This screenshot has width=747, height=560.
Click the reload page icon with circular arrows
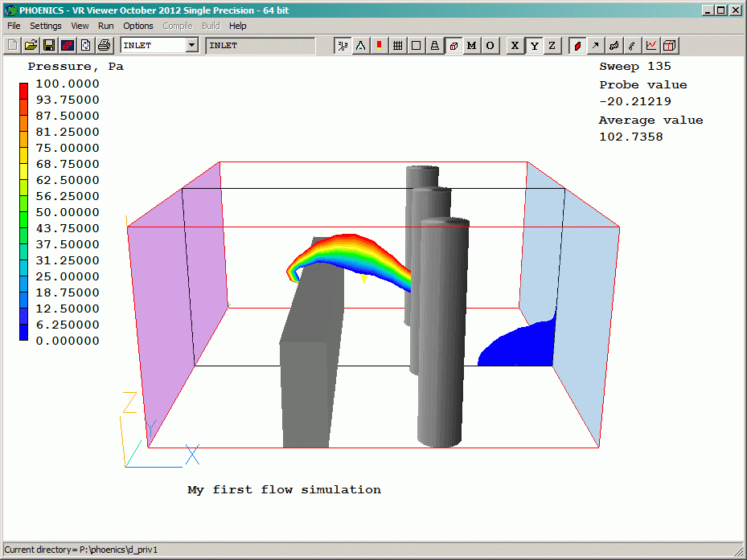[x=86, y=46]
